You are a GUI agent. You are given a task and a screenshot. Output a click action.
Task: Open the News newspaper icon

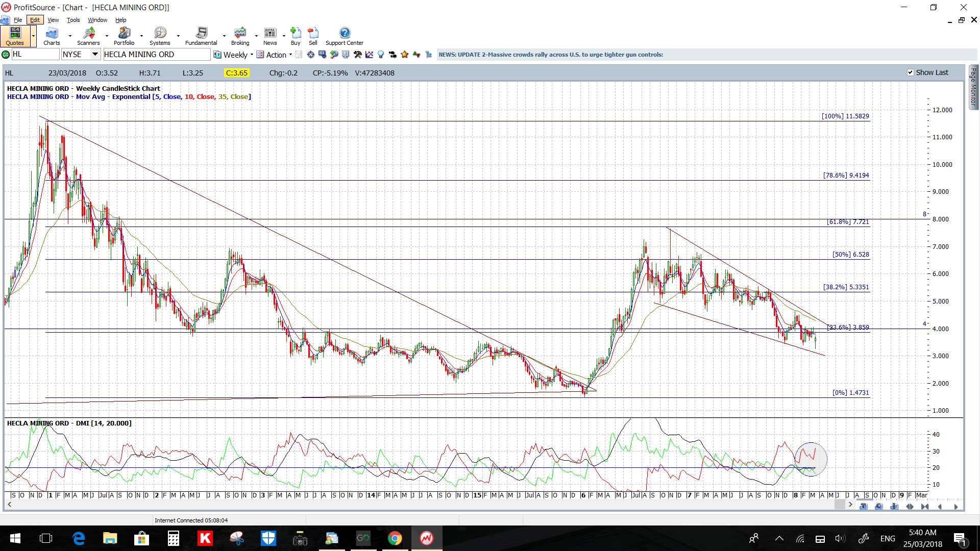pyautogui.click(x=270, y=33)
